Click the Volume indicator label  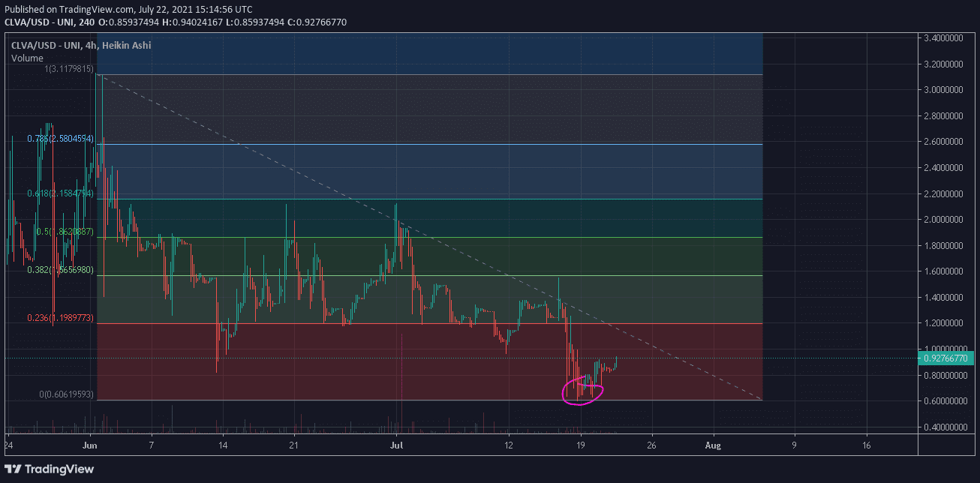[27, 58]
